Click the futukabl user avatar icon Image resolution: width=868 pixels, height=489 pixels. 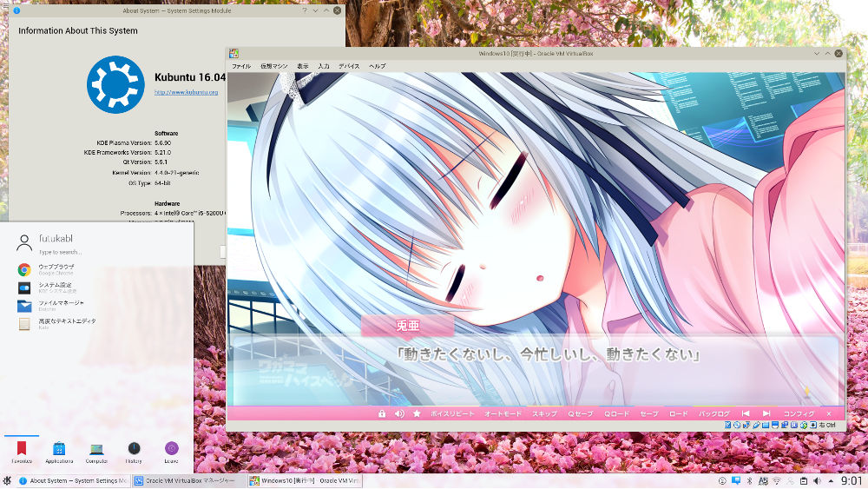[24, 243]
